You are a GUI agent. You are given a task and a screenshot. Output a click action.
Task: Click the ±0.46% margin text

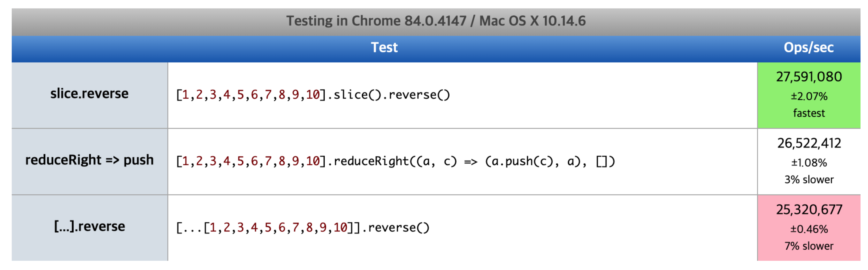[809, 230]
